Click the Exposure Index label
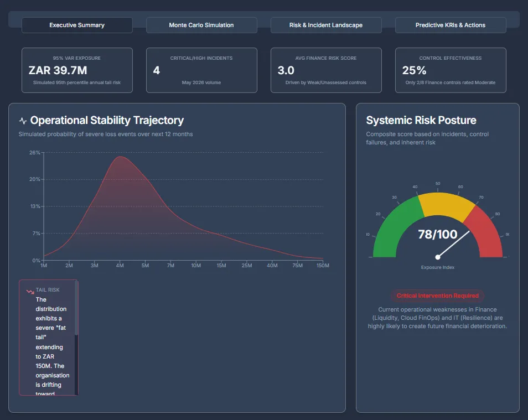The height and width of the screenshot is (420, 528). [437, 267]
